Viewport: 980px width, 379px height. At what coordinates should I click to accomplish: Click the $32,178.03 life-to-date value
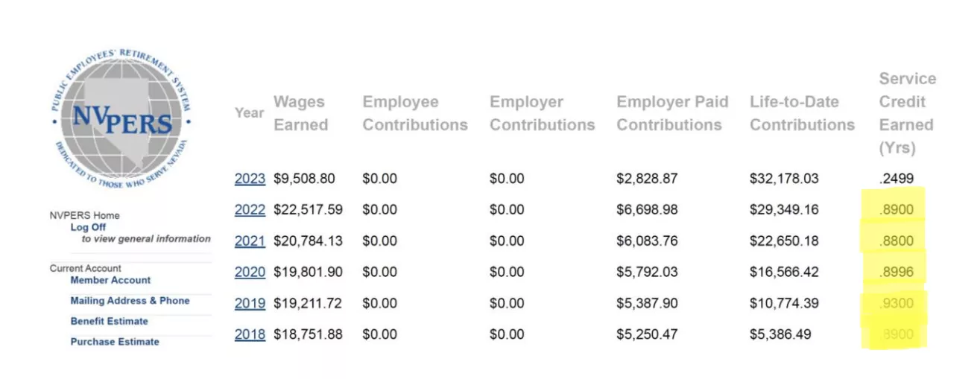[784, 179]
